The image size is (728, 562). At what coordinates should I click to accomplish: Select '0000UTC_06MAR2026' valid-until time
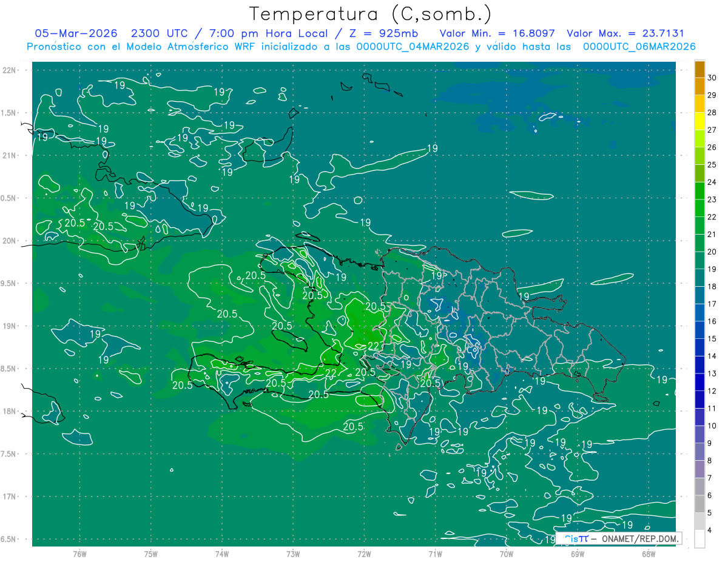(x=639, y=47)
